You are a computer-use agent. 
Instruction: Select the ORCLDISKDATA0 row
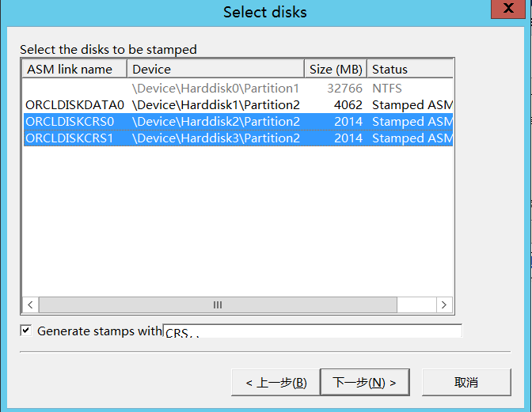click(x=238, y=105)
